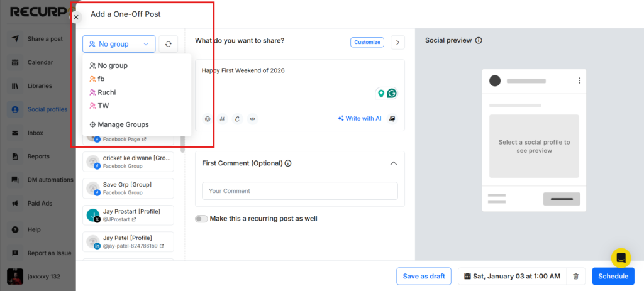Click Write with AI
Screen dimensions: 644x291
click(360, 119)
